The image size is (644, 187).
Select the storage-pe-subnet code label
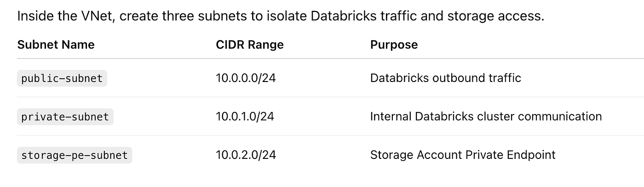tap(74, 155)
